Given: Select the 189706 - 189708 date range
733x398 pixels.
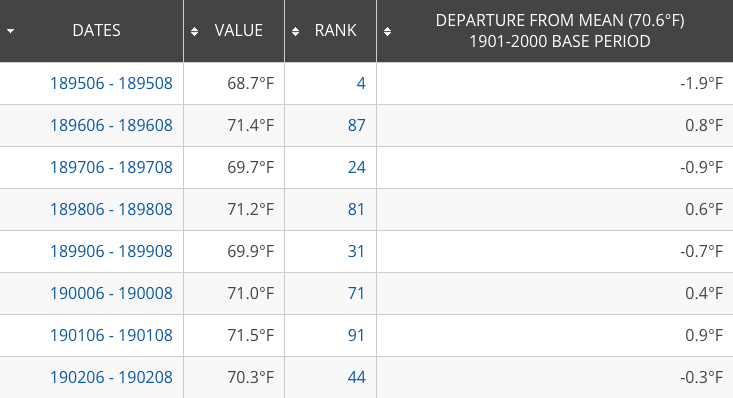Looking at the screenshot, I should [x=111, y=167].
